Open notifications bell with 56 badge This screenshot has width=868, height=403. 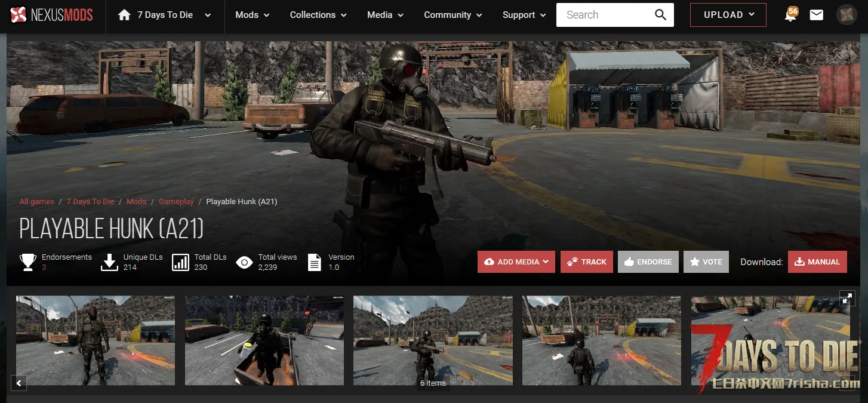[791, 15]
